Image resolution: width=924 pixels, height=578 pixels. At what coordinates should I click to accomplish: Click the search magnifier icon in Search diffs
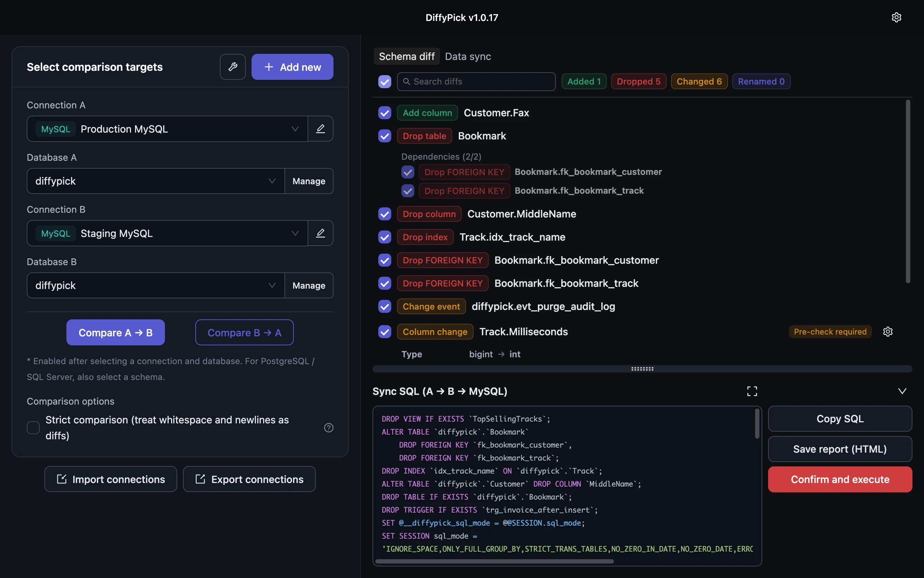click(406, 81)
